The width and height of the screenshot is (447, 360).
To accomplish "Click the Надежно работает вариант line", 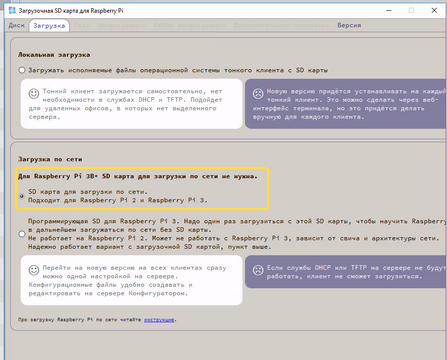I will (150, 247).
